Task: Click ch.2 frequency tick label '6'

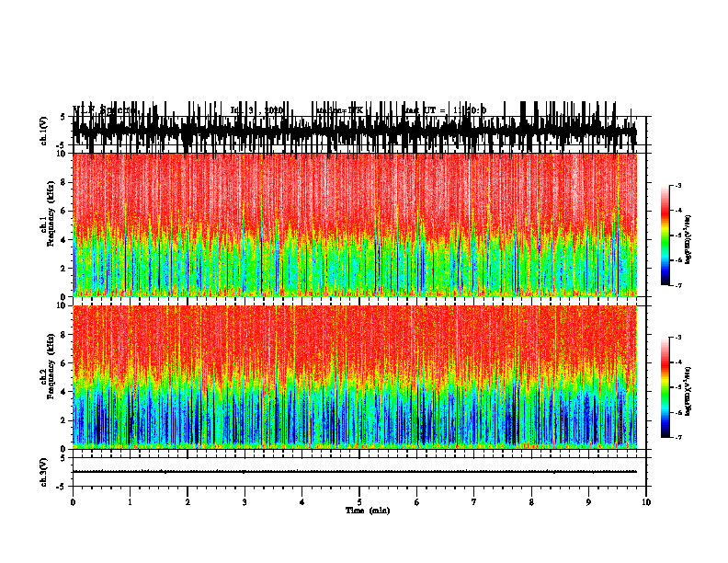Action: 63,362
